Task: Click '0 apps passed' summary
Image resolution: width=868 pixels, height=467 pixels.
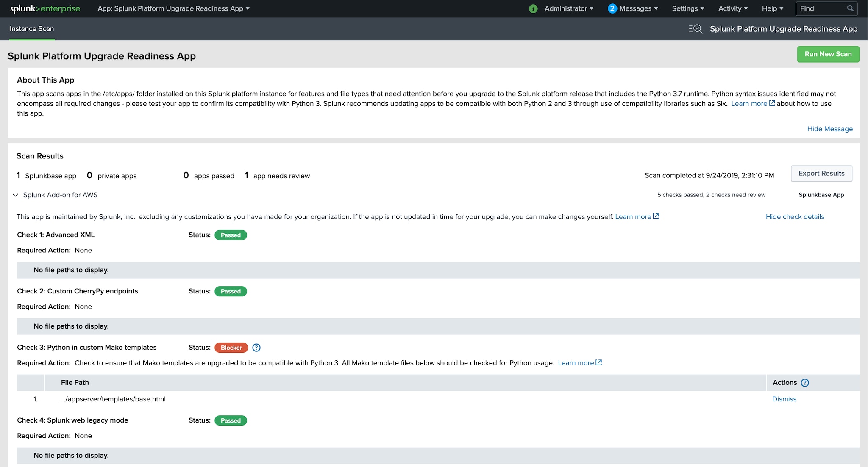Action: (x=209, y=176)
